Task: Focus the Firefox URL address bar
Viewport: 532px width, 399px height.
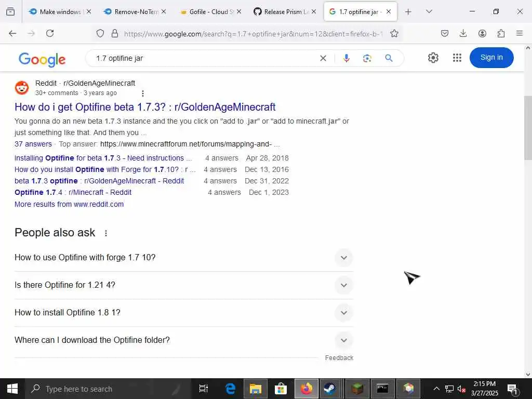Action: coord(253,34)
